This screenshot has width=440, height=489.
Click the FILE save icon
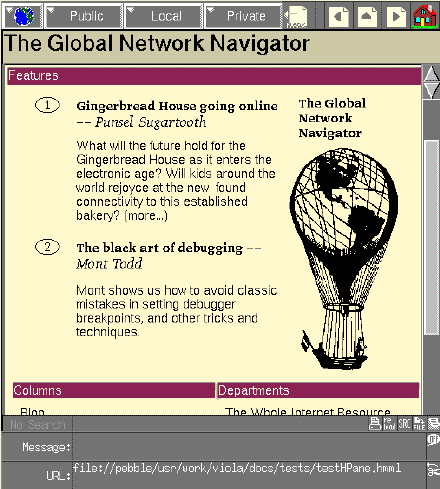419,424
